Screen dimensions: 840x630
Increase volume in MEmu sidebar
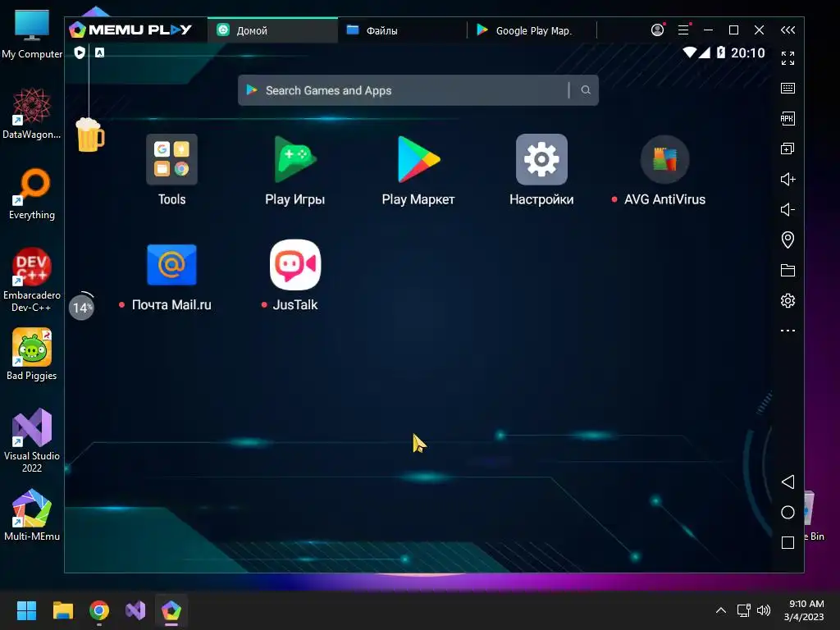click(787, 179)
